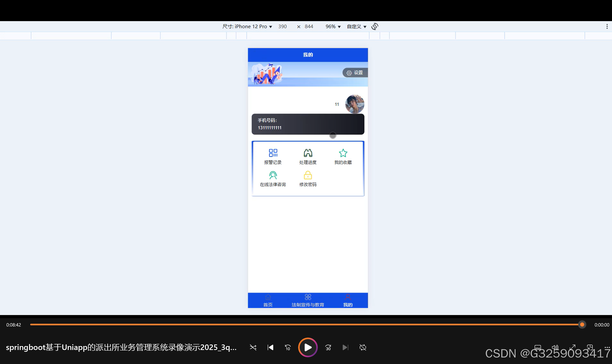The height and width of the screenshot is (364, 612).
Task: Switch to the 首页 tab
Action: 267,300
